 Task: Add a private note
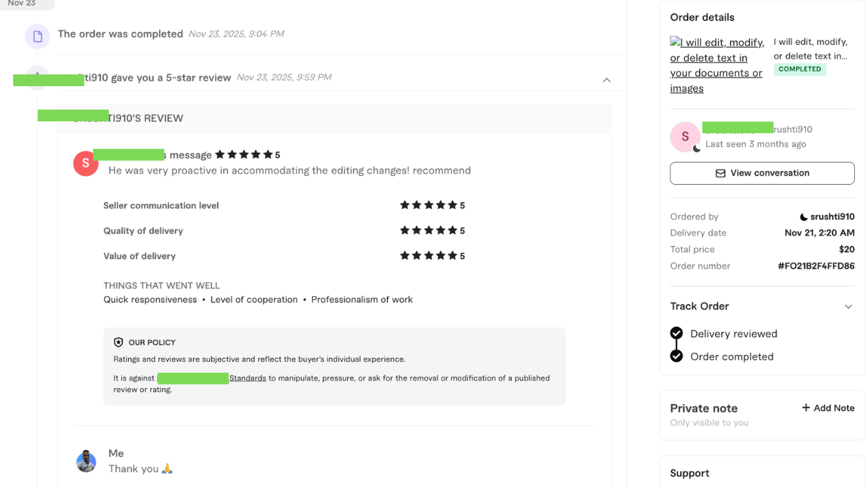click(x=827, y=408)
